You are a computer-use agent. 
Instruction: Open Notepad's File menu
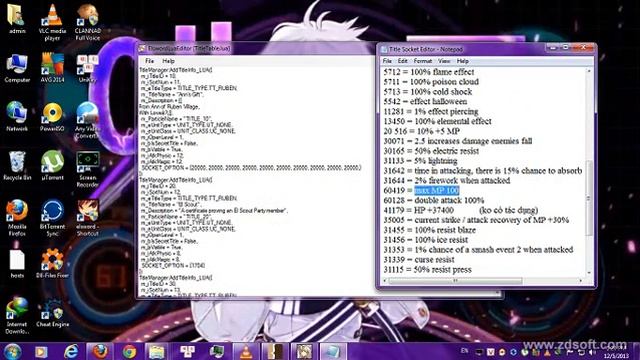coord(387,61)
